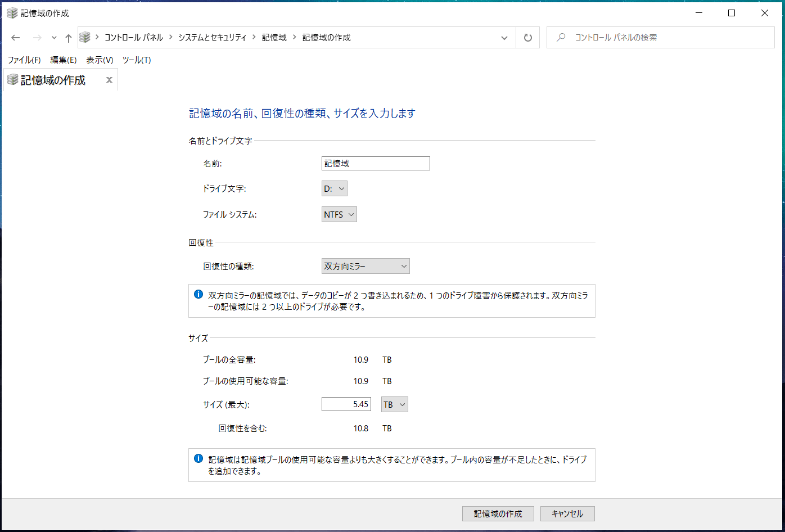Click the キャンセル button
The width and height of the screenshot is (785, 532).
pos(567,514)
